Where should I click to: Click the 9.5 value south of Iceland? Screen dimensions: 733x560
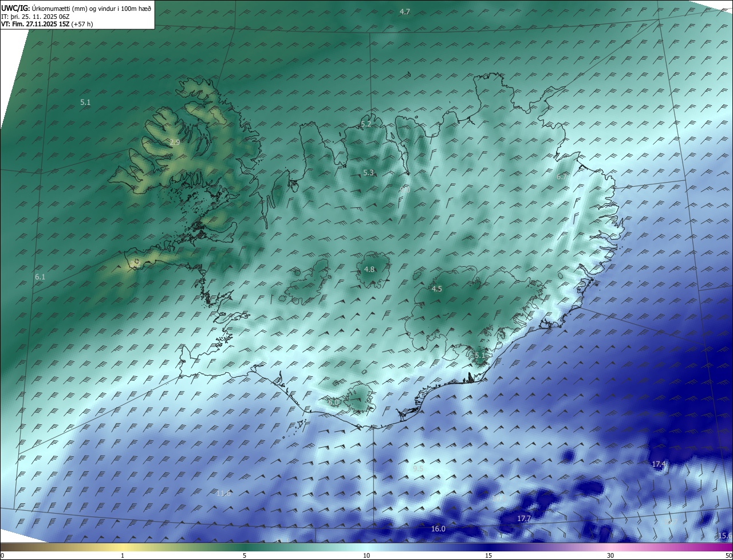(418, 468)
